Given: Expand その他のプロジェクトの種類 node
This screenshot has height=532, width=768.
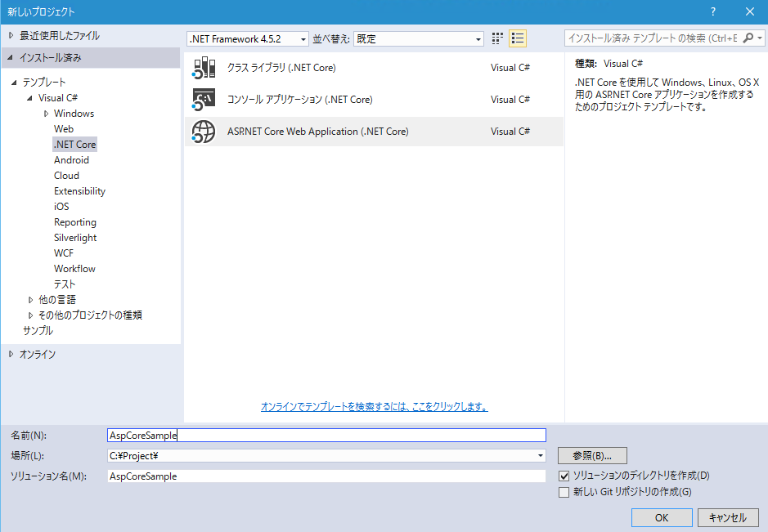Looking at the screenshot, I should (30, 315).
